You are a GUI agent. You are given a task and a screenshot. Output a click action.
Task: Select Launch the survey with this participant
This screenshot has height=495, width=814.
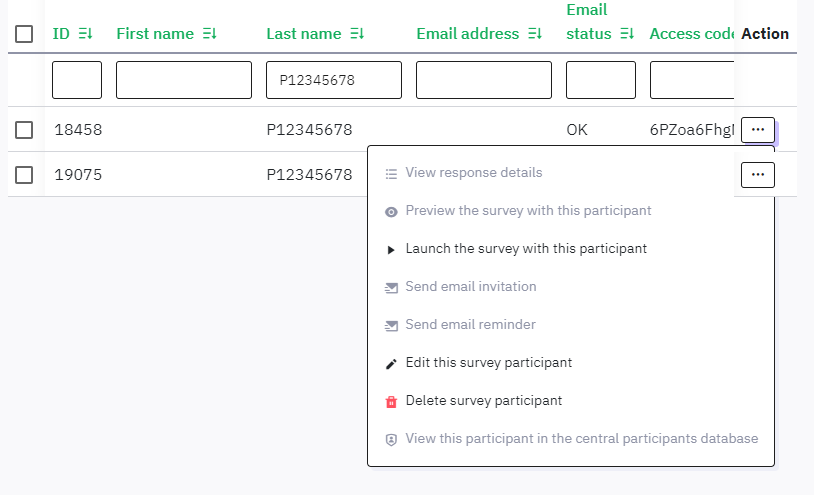(x=526, y=249)
